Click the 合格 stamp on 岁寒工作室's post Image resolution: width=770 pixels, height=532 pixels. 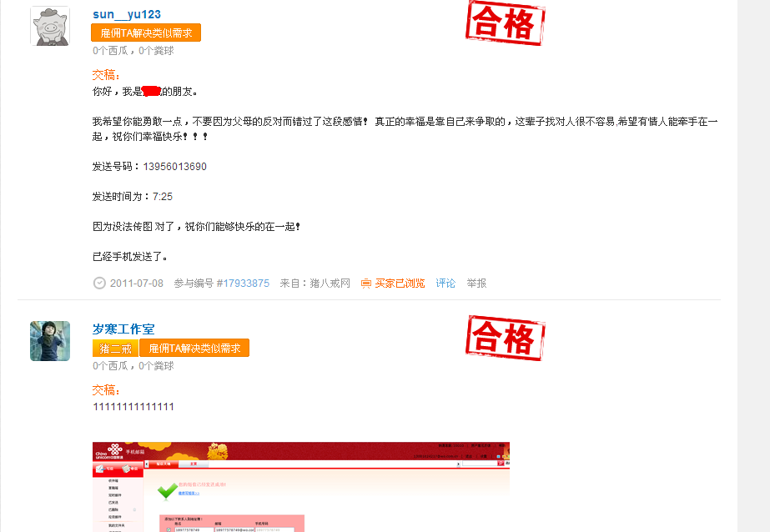click(506, 339)
